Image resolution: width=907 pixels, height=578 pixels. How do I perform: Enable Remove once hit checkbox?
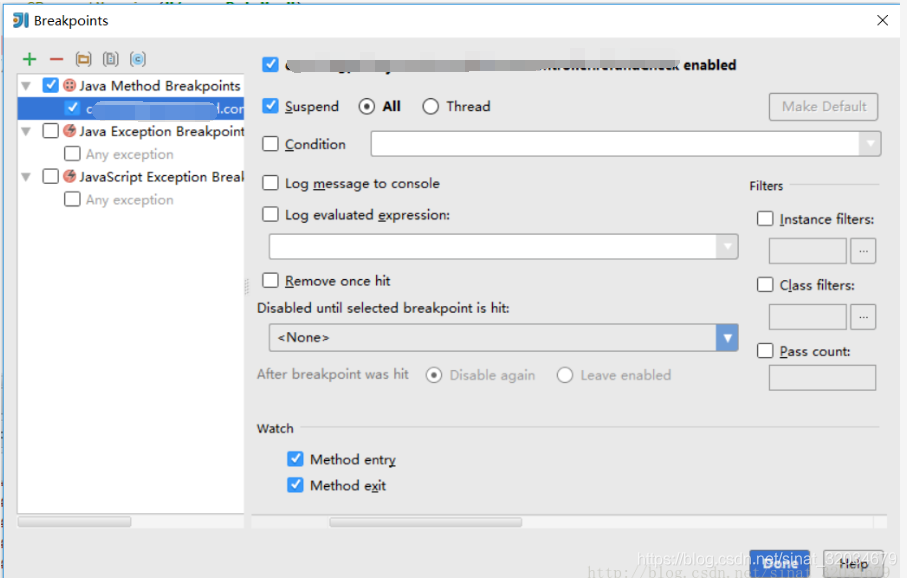[x=270, y=281]
